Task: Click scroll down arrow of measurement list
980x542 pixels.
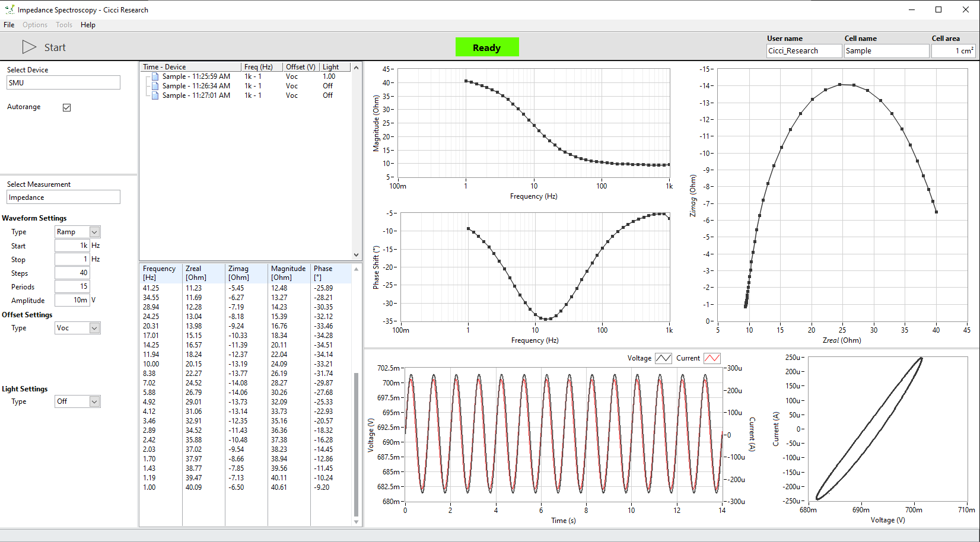Action: click(x=357, y=255)
